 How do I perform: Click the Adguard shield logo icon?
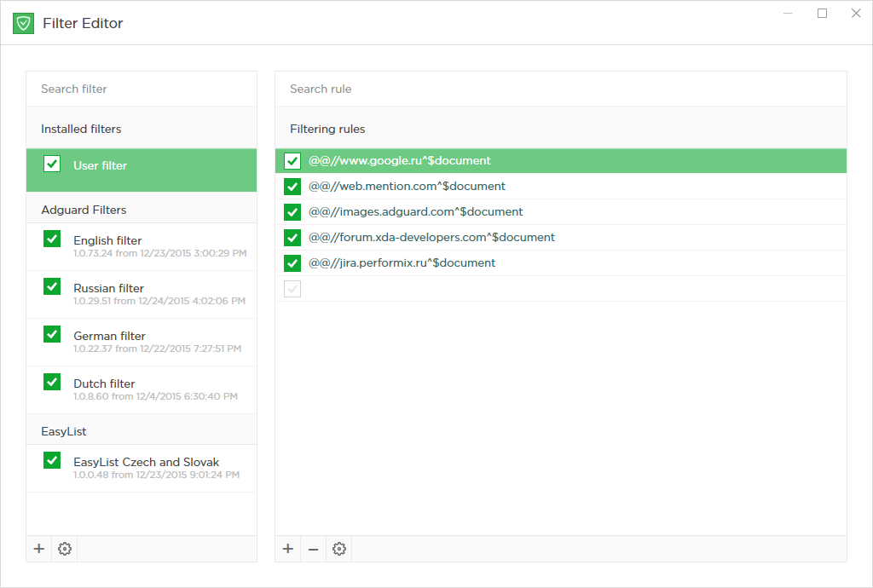click(x=23, y=23)
